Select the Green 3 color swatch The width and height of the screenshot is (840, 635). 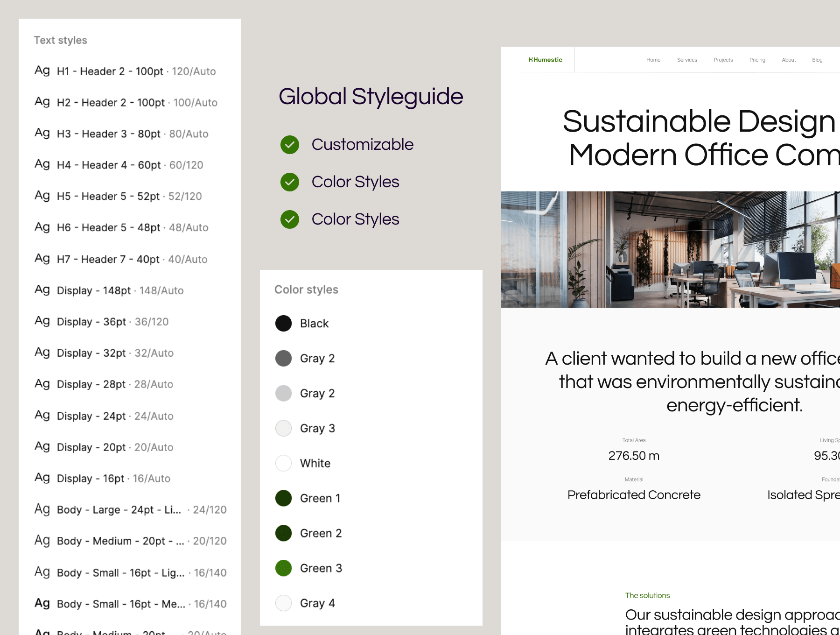click(284, 568)
